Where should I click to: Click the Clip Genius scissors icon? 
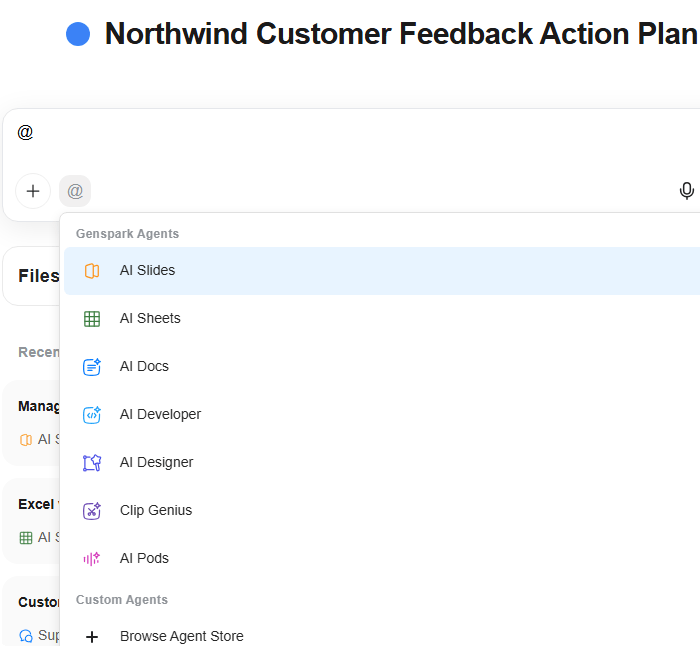[x=92, y=511]
